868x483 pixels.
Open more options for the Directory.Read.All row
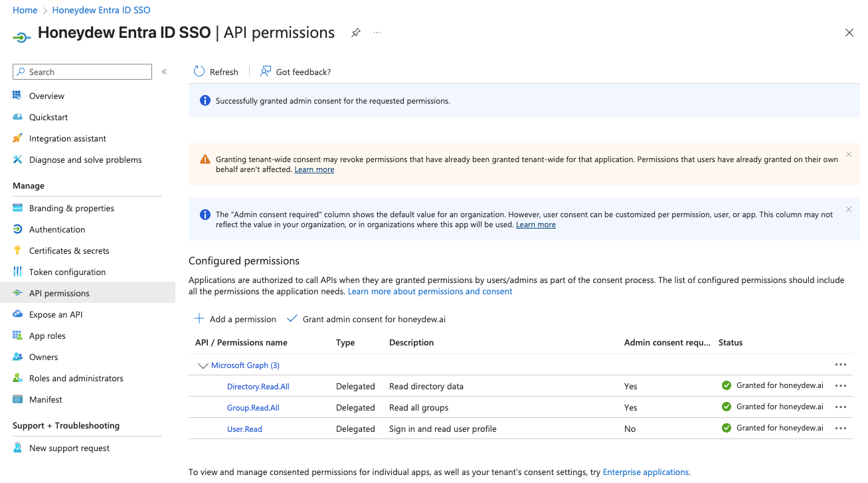[x=841, y=386]
